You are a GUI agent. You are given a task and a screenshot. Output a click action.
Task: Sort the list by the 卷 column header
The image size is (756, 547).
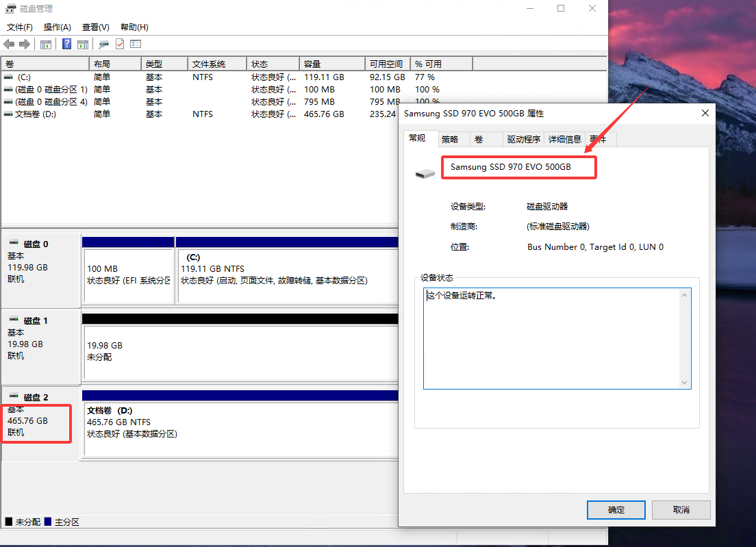coord(45,64)
